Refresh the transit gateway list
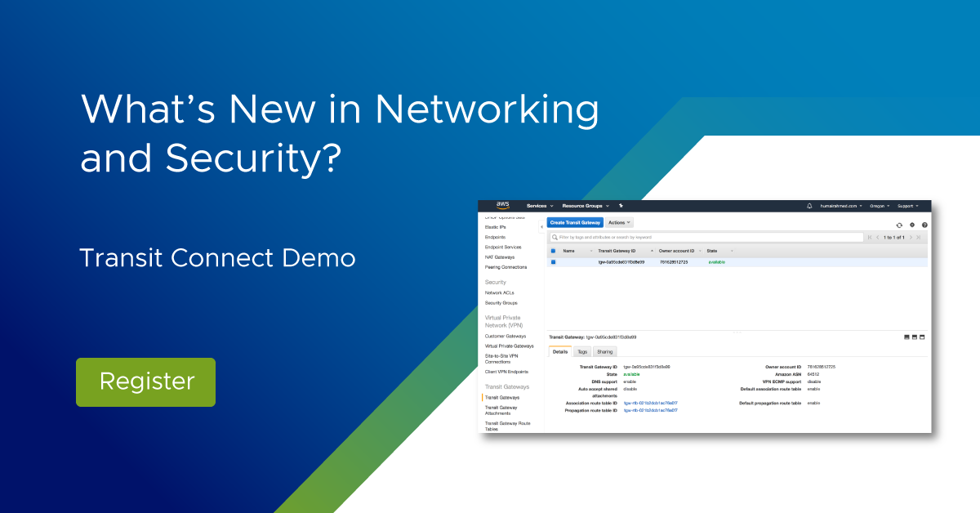 click(899, 225)
